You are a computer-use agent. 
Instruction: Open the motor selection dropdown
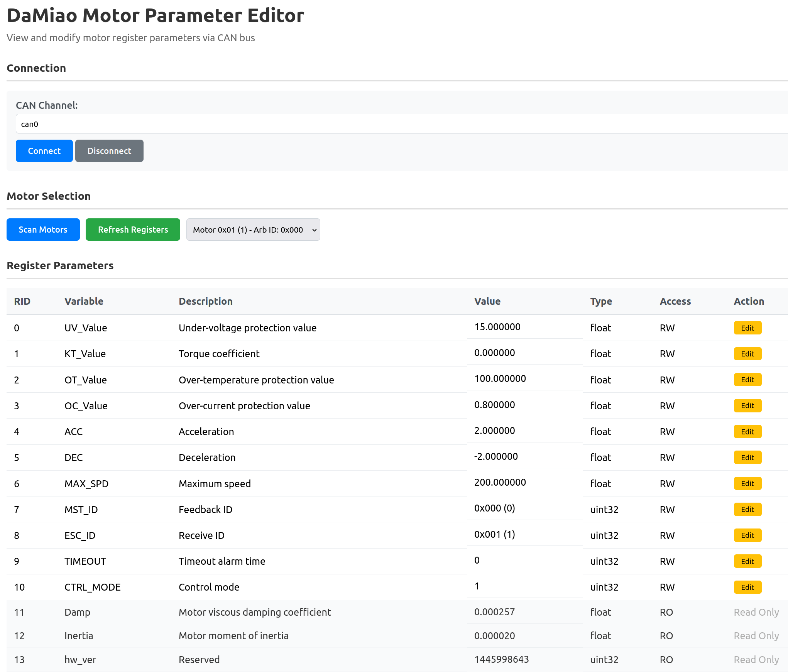pyautogui.click(x=253, y=230)
